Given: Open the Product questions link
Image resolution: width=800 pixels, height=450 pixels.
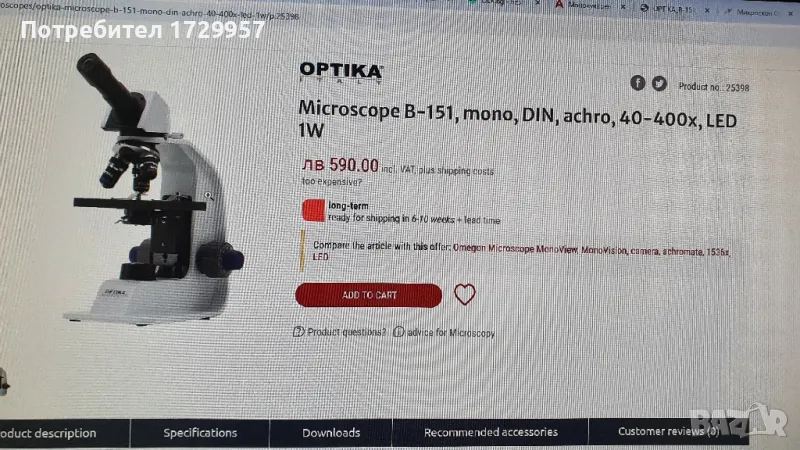Looking at the screenshot, I should (x=346, y=332).
